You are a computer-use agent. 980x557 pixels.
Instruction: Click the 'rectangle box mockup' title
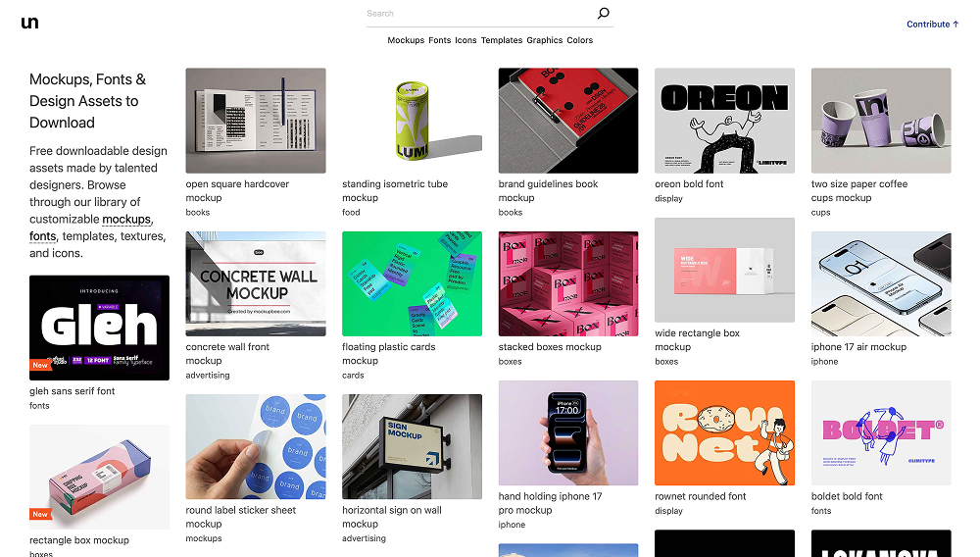click(x=79, y=540)
